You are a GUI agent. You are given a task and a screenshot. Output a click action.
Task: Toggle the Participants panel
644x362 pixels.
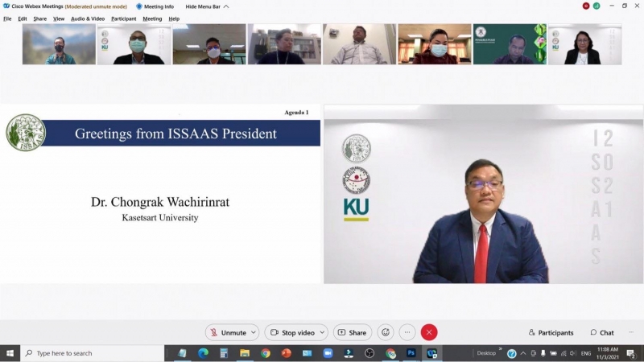point(551,332)
